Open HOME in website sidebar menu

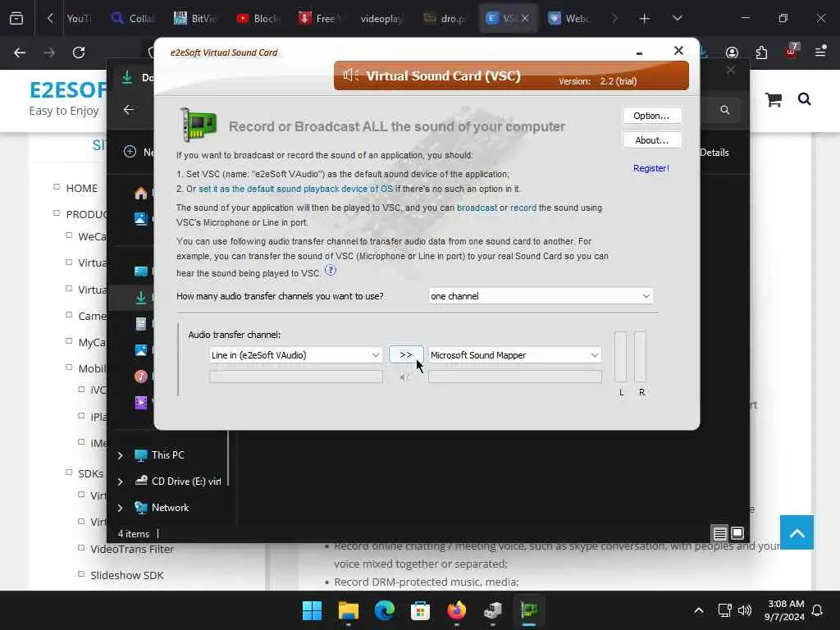(81, 188)
